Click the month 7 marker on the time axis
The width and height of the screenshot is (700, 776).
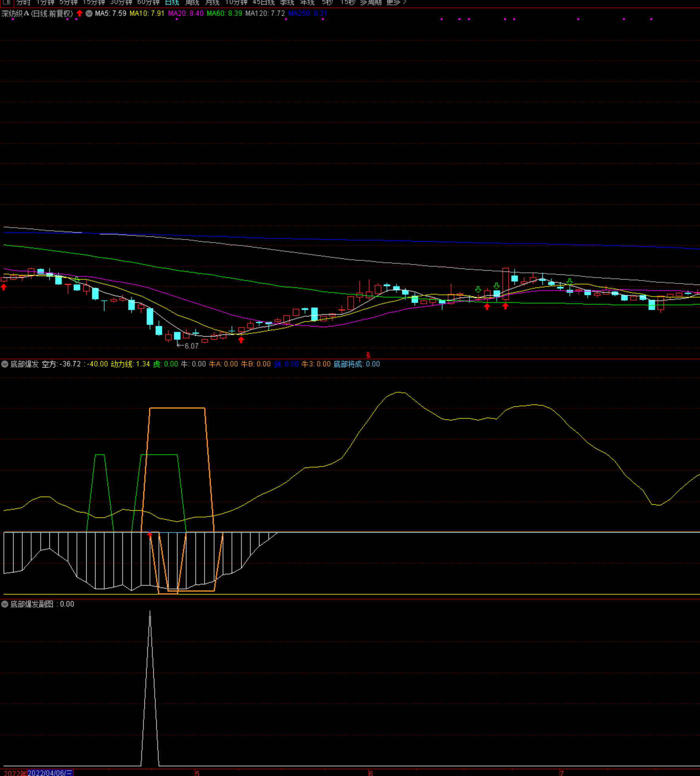pos(561,773)
